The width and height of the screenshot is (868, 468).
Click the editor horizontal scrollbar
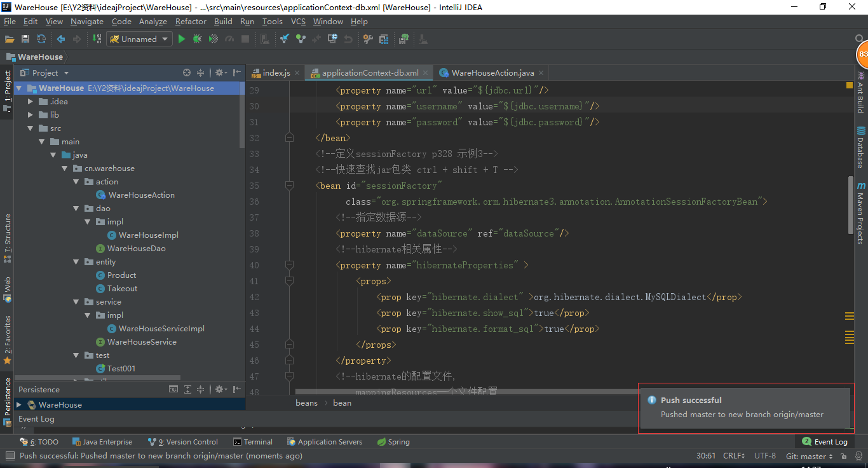[467, 392]
